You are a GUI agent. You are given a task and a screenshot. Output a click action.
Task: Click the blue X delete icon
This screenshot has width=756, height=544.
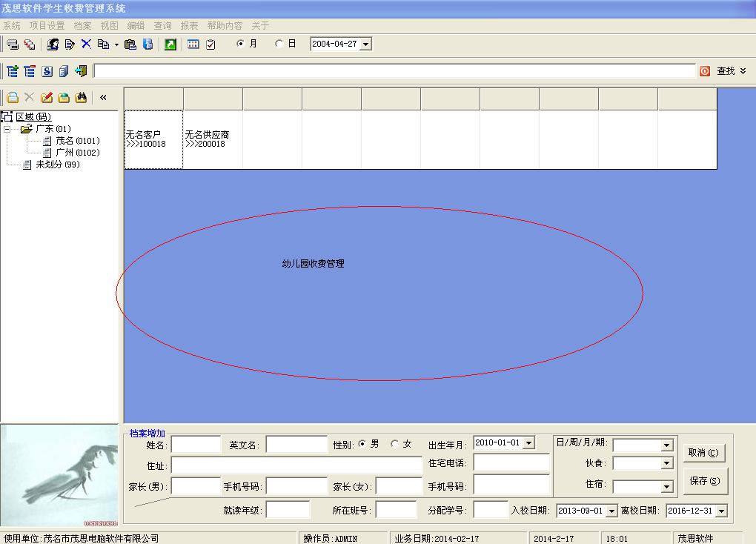point(86,44)
